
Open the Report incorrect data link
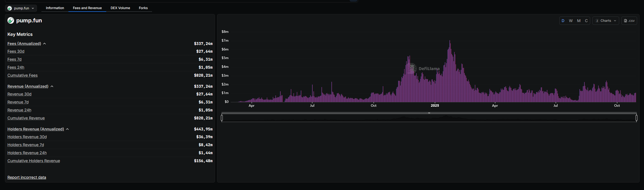pos(27,177)
